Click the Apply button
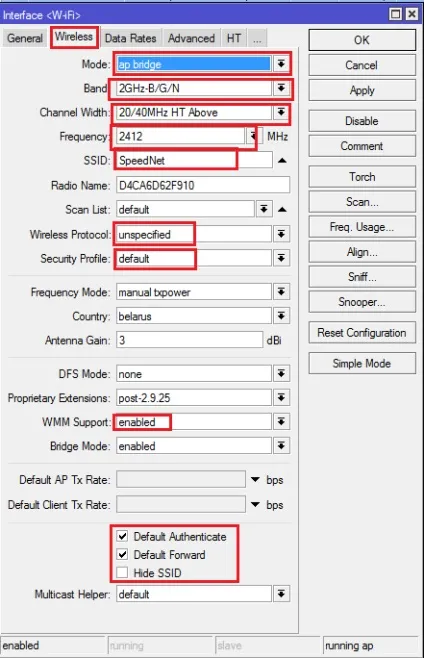The image size is (424, 658). click(362, 90)
